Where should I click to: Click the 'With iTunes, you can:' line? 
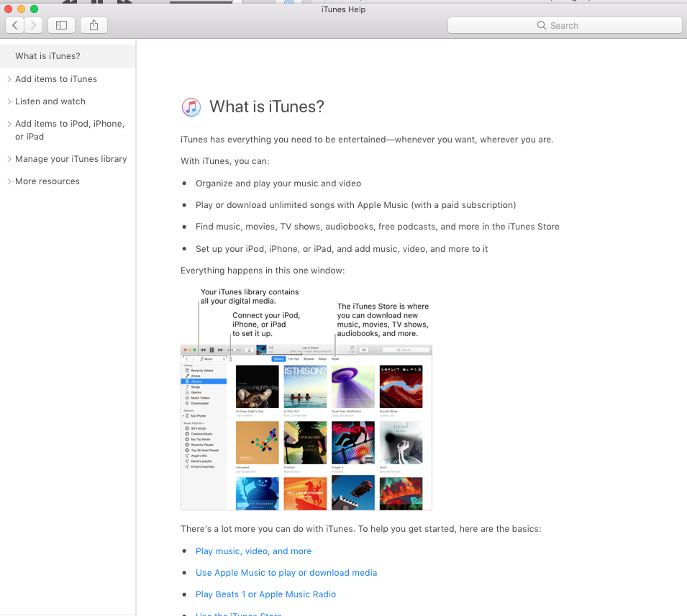(224, 161)
